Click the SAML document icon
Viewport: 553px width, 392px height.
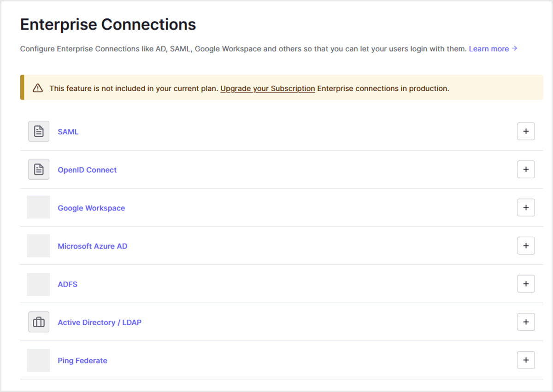[x=39, y=131]
